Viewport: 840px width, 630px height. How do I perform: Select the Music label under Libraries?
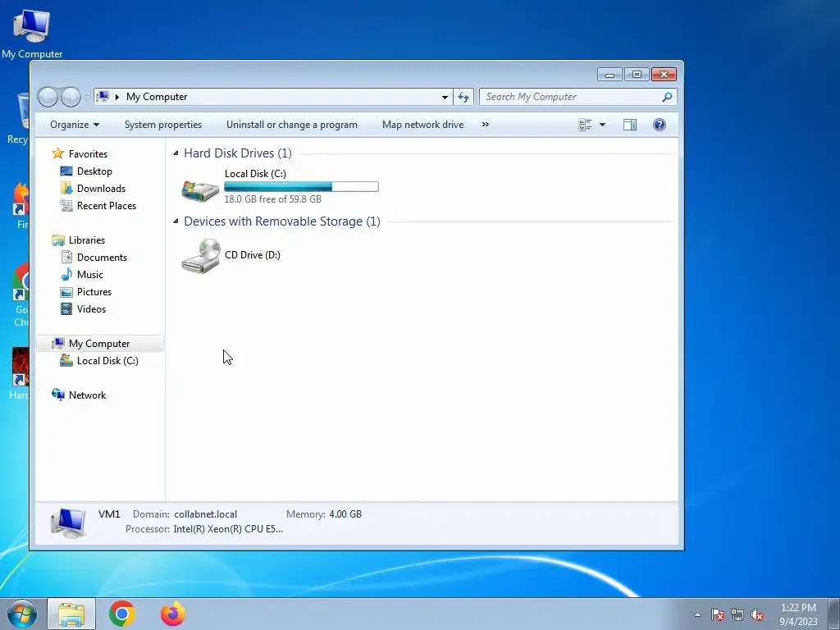90,274
